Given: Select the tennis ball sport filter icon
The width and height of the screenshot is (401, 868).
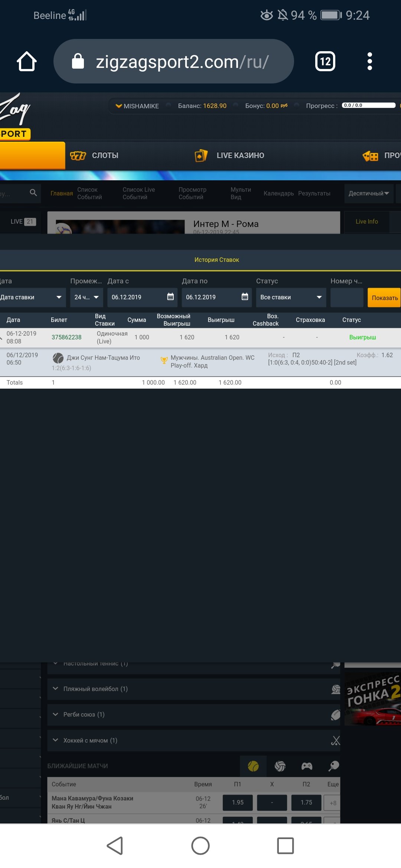Looking at the screenshot, I should click(253, 766).
